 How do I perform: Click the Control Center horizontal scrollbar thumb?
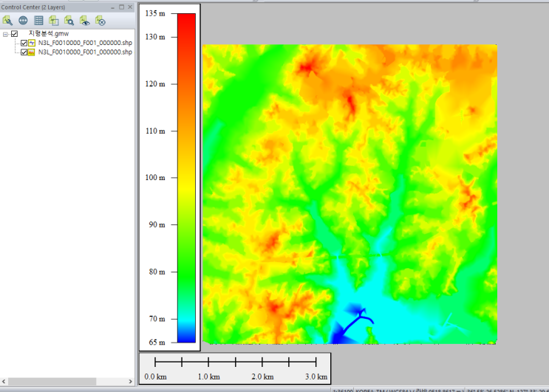pos(52,382)
